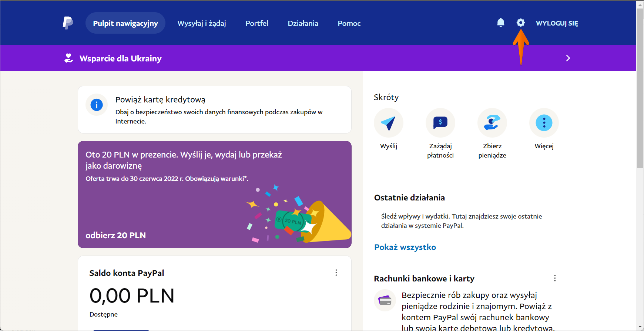This screenshot has width=644, height=331.
Task: Click the Rachunki bankowe i karty heading
Action: (424, 278)
